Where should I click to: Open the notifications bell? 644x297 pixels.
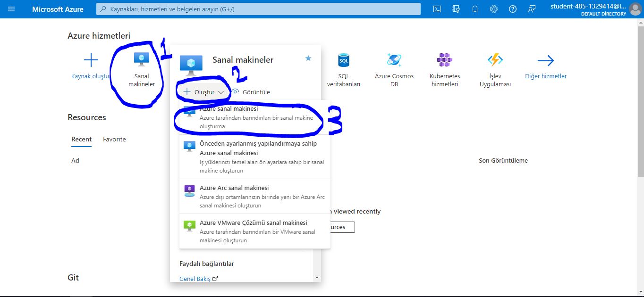(x=475, y=9)
